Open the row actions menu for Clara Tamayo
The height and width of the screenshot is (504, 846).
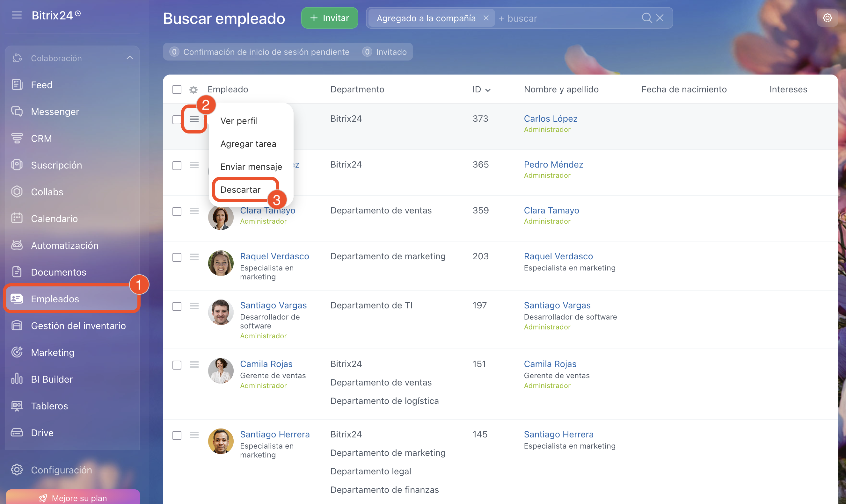click(x=194, y=211)
